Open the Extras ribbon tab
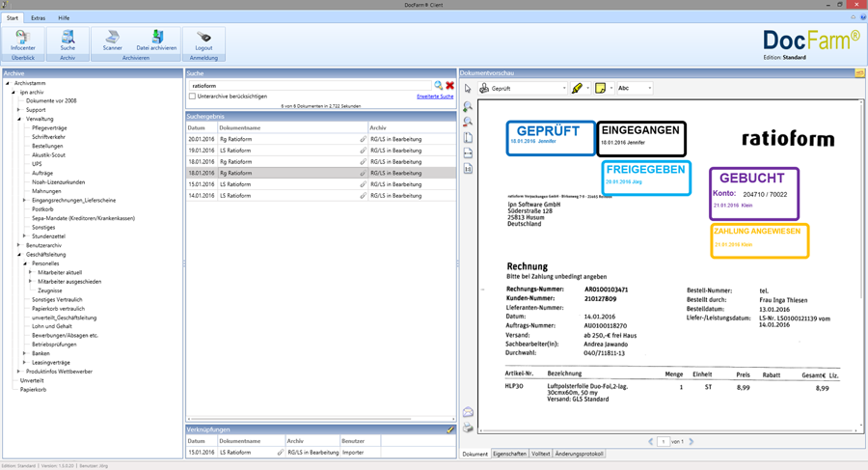Image resolution: width=868 pixels, height=470 pixels. tap(39, 17)
